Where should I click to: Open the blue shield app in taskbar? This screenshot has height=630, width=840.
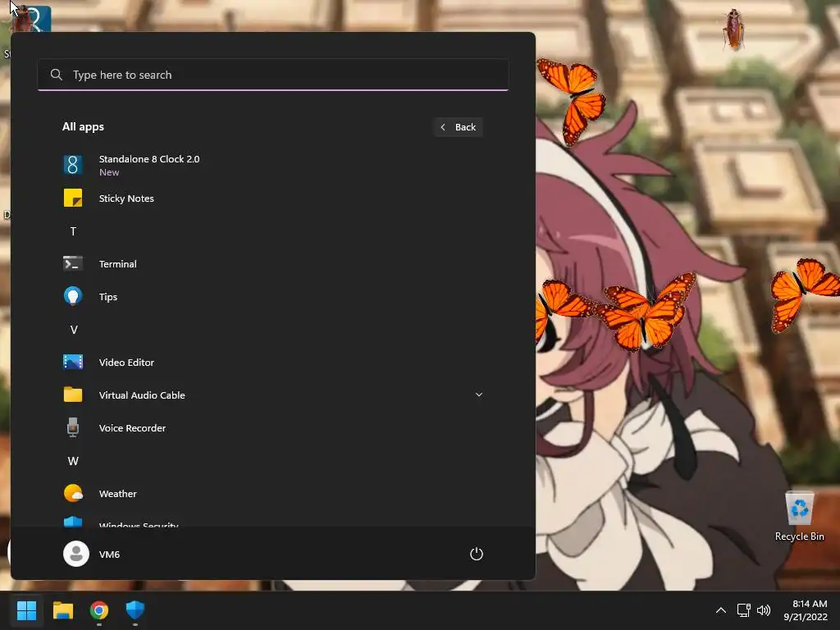[x=135, y=610]
